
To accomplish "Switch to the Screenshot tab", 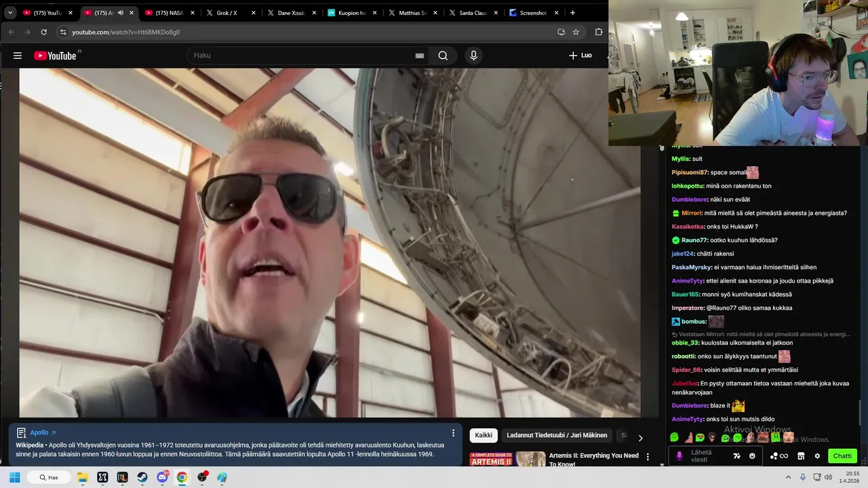I will [x=534, y=13].
